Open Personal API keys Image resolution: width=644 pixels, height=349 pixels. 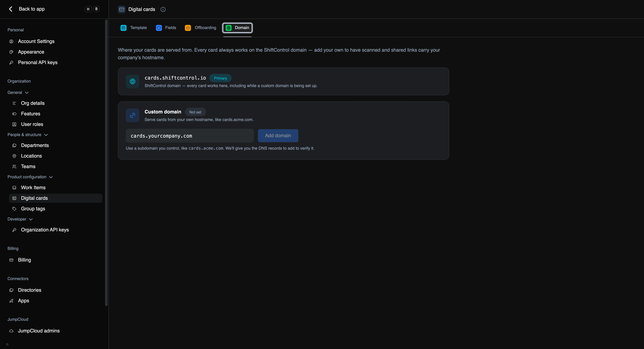pyautogui.click(x=54, y=63)
